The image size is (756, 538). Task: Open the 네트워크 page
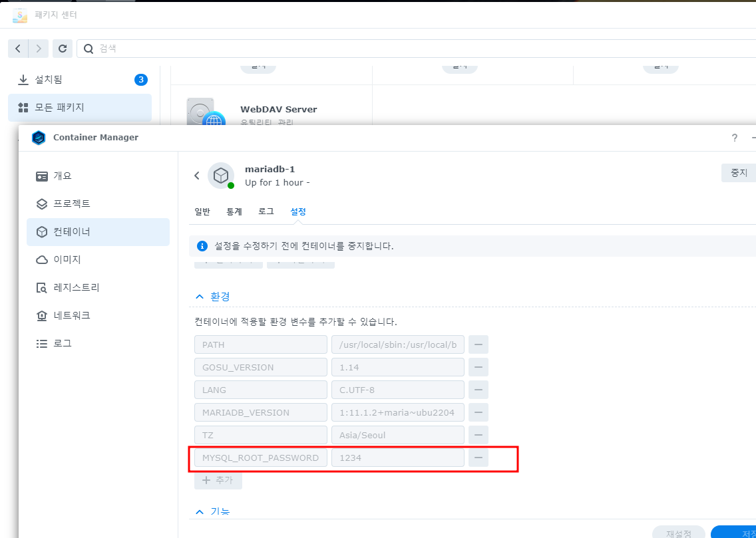tap(98, 316)
